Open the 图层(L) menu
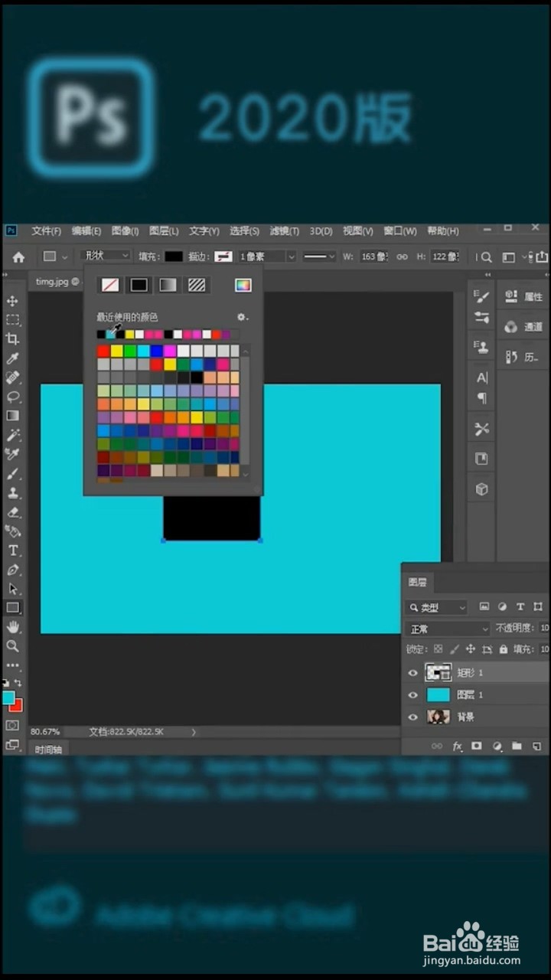 pos(164,230)
